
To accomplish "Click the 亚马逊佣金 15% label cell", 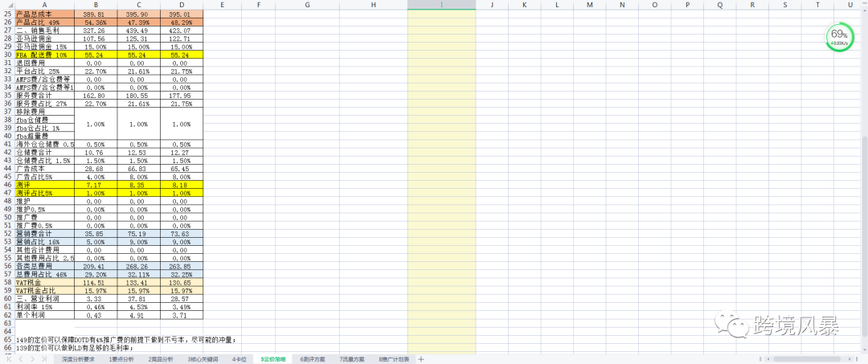I will coord(45,47).
